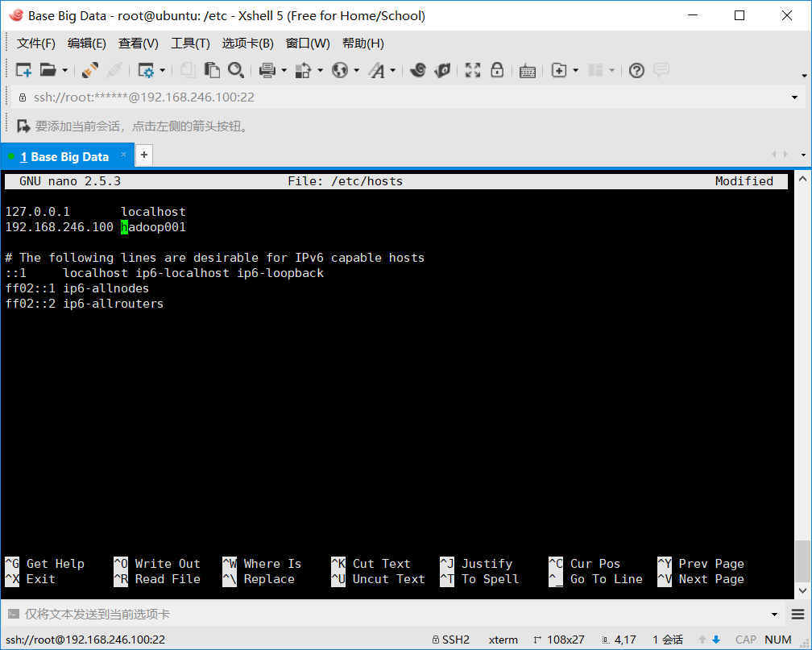Screen dimensions: 812x650
Task: Expand the File Transfer dropdown arrow
Action: point(320,70)
